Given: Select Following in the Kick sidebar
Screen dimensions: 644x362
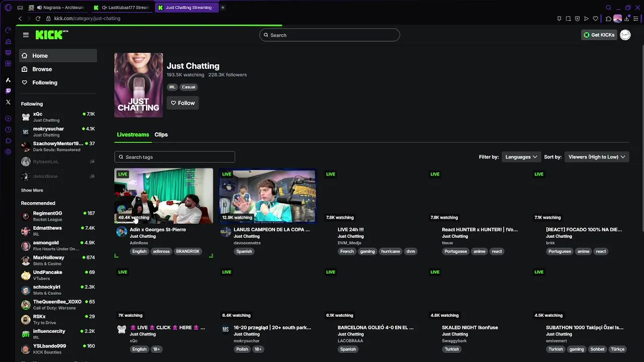Looking at the screenshot, I should [58, 82].
